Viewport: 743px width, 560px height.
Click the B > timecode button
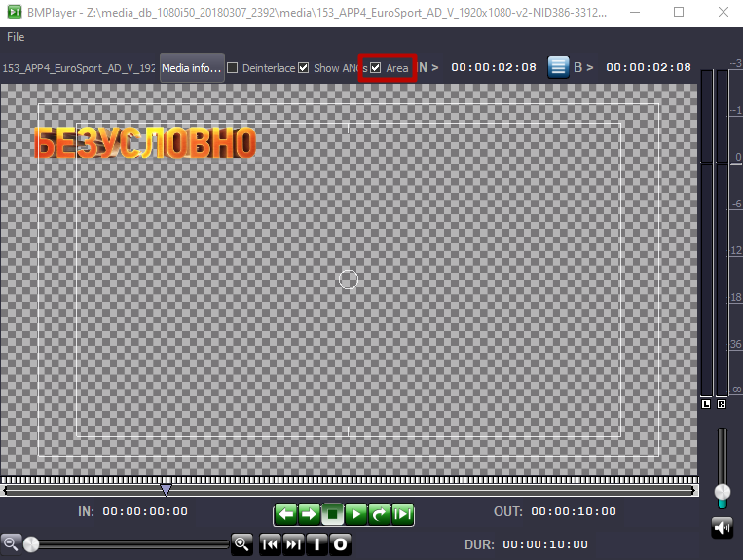pyautogui.click(x=583, y=68)
